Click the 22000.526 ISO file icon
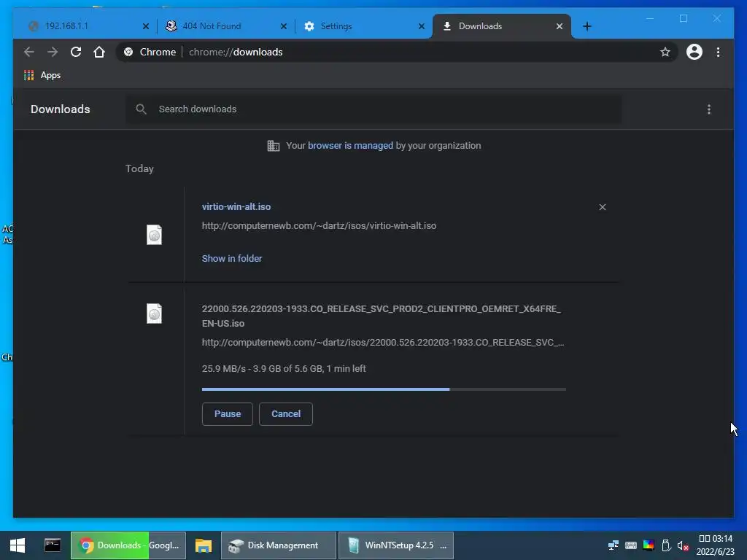747x560 pixels. point(154,314)
